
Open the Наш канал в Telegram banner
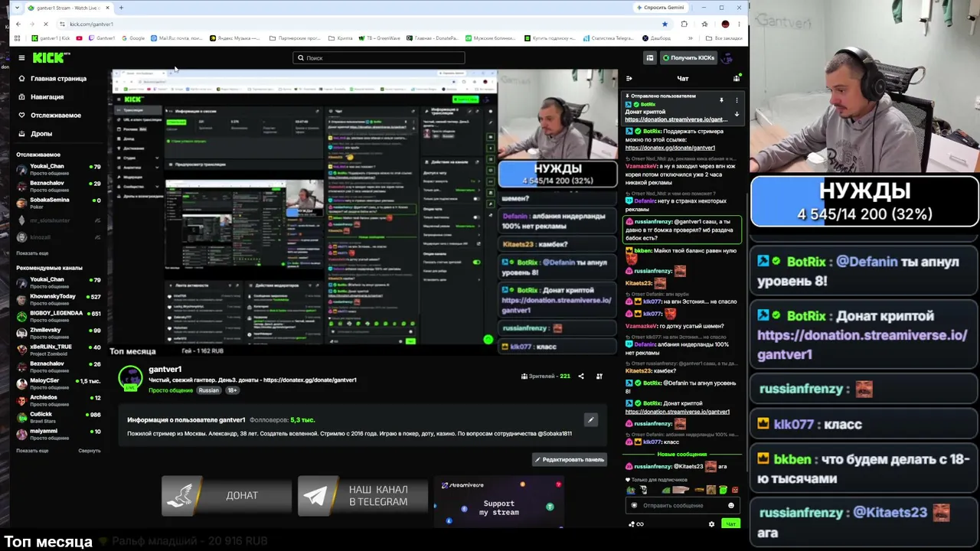point(363,496)
